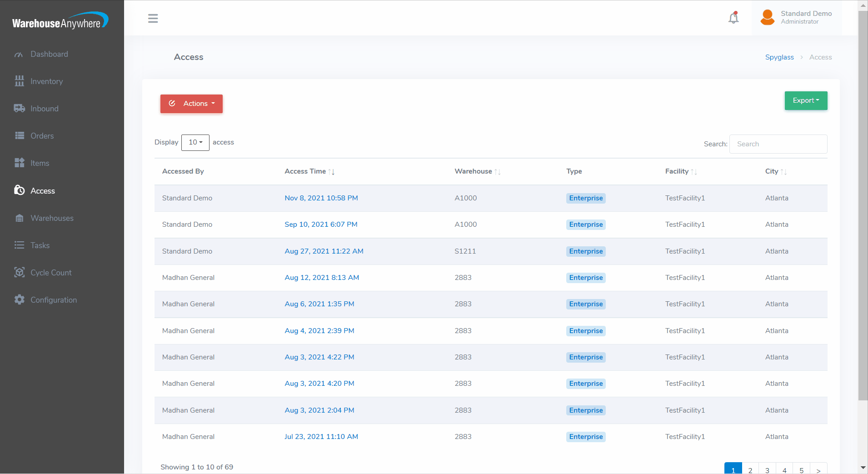Click the hamburger menu icon
868x474 pixels.
tap(153, 19)
